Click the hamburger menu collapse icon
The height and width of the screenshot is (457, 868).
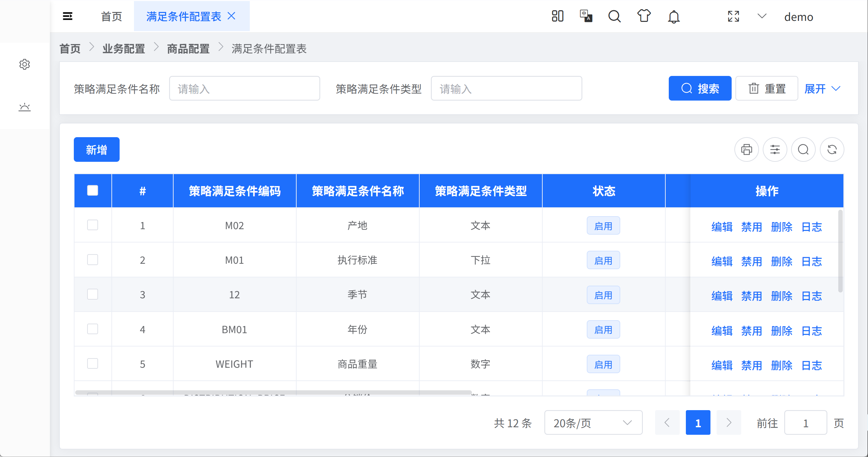click(68, 16)
